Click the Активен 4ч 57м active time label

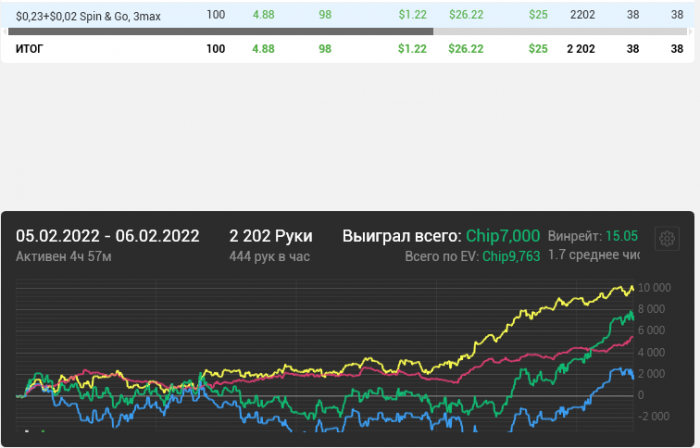[x=63, y=257]
